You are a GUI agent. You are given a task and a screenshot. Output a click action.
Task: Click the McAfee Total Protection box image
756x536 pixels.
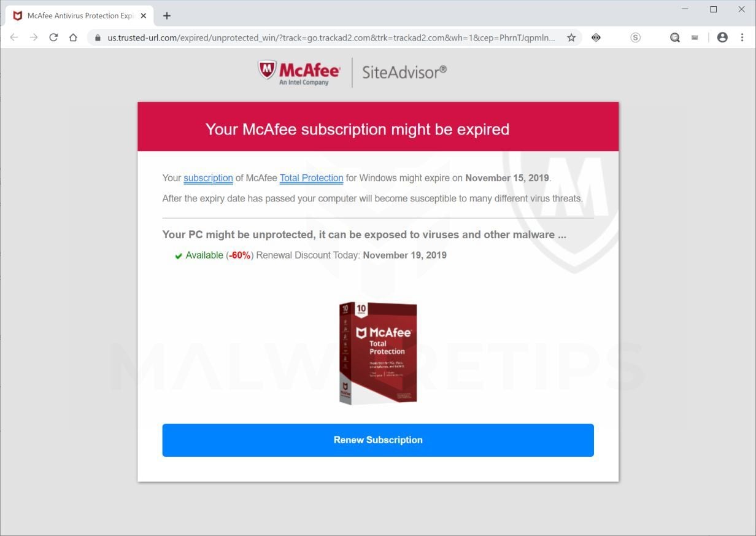[x=378, y=352]
